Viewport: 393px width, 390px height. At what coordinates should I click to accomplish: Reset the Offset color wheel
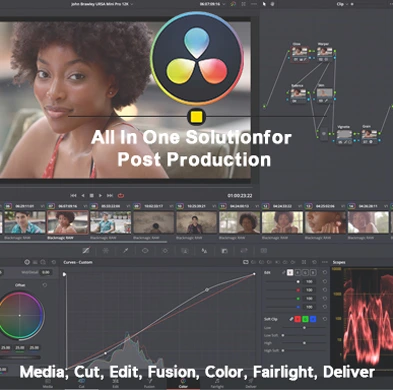(x=45, y=285)
